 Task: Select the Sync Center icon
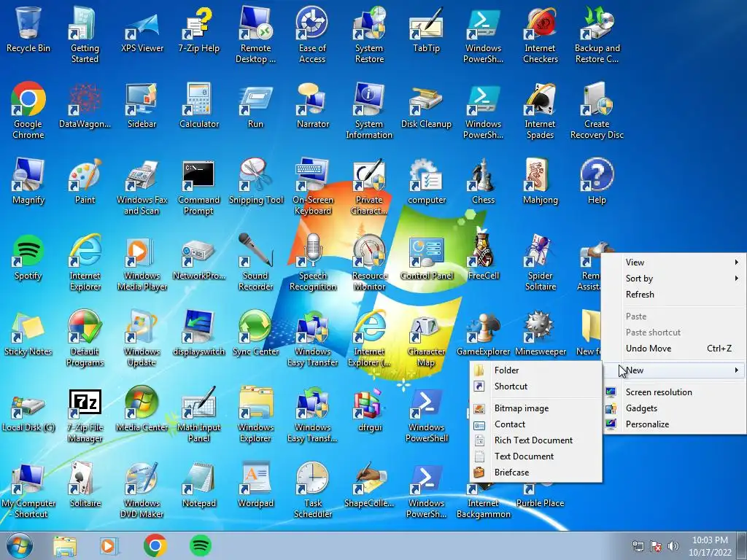tap(256, 333)
